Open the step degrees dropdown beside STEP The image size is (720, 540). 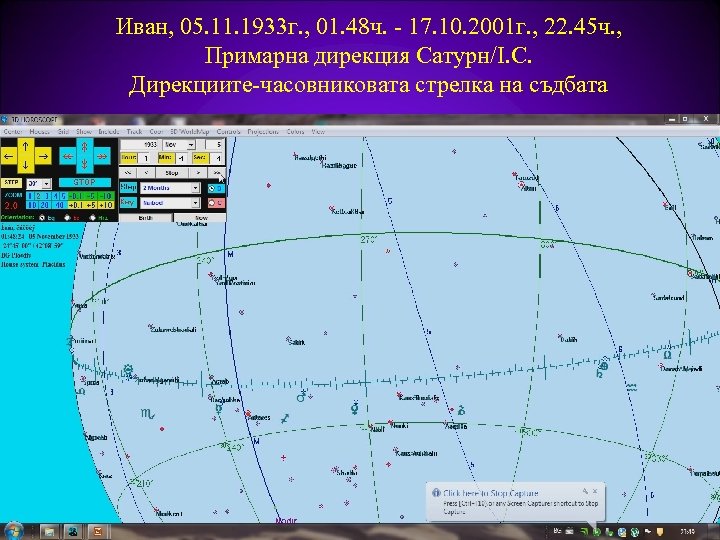(x=46, y=184)
